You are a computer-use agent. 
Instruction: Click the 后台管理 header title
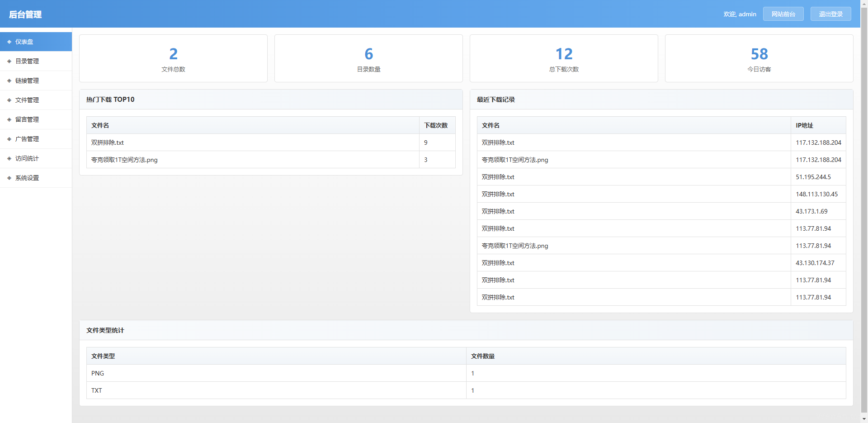tap(25, 14)
